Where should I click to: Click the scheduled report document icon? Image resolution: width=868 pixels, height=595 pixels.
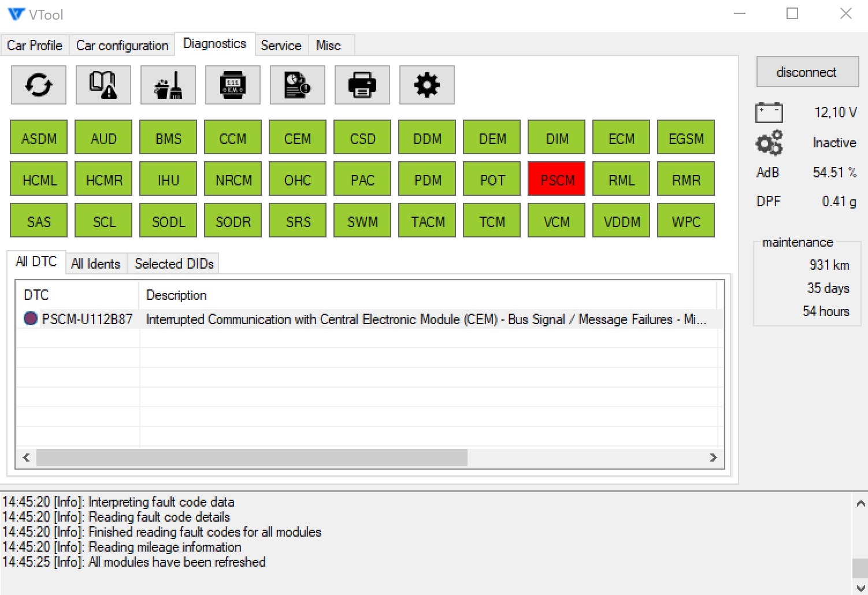pyautogui.click(x=298, y=85)
